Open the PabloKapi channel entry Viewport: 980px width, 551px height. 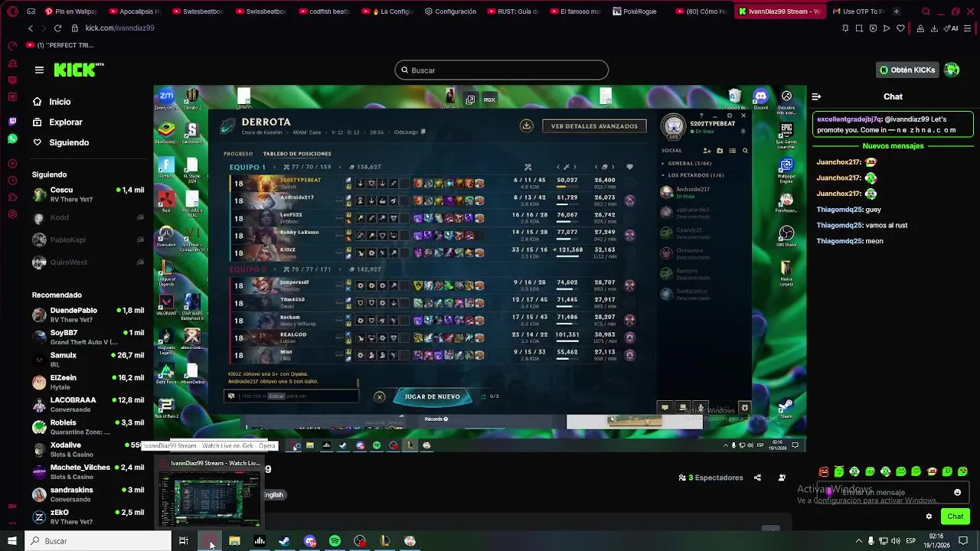click(88, 240)
